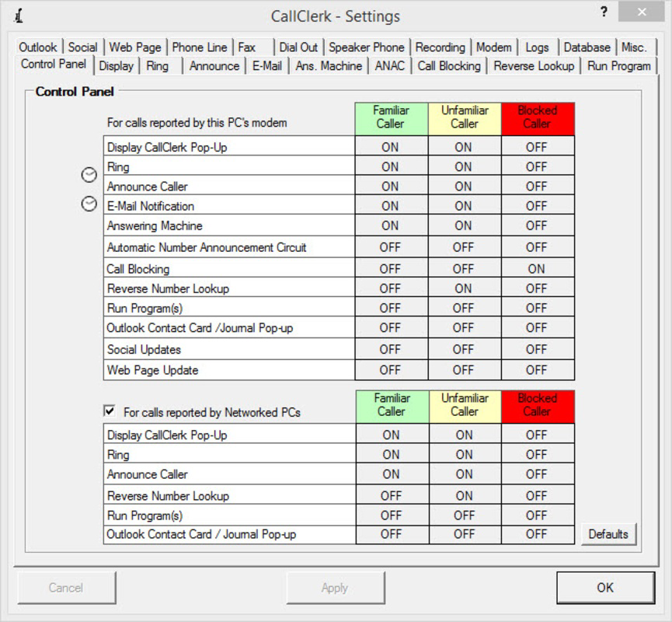Viewport: 672px width, 622px height.
Task: Switch to the Display tab
Action: [116, 66]
